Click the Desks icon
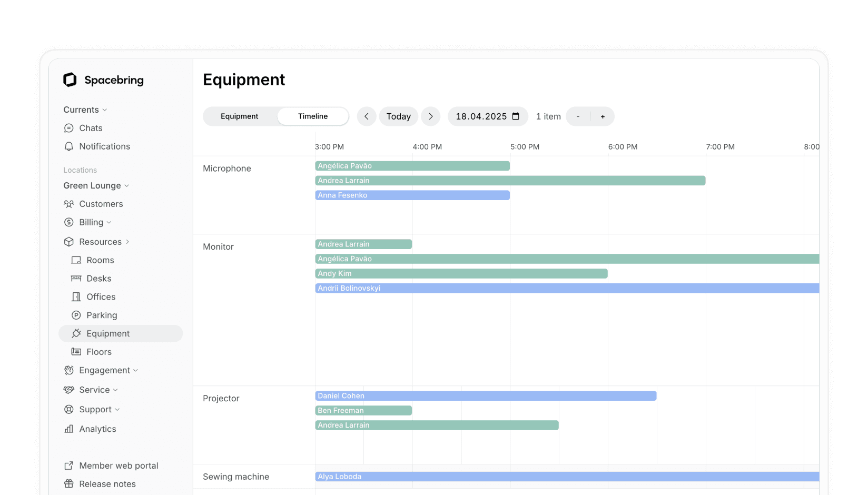This screenshot has width=868, height=495. pos(75,278)
